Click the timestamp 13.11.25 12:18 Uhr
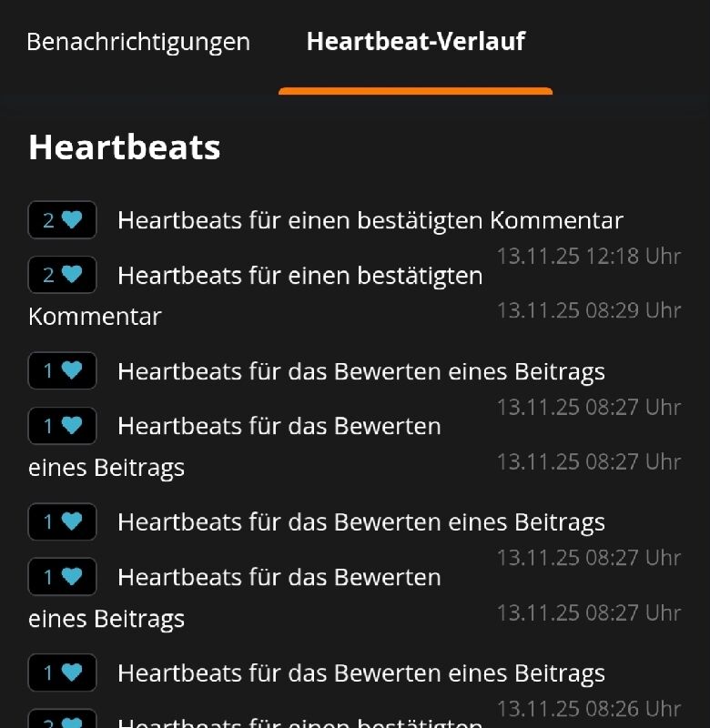 coord(588,257)
